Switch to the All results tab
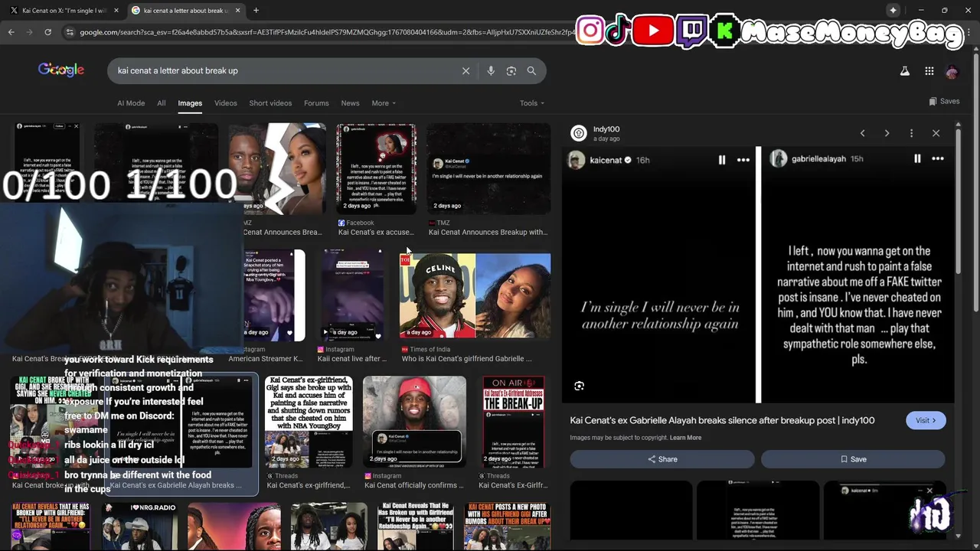980x551 pixels. 161,103
